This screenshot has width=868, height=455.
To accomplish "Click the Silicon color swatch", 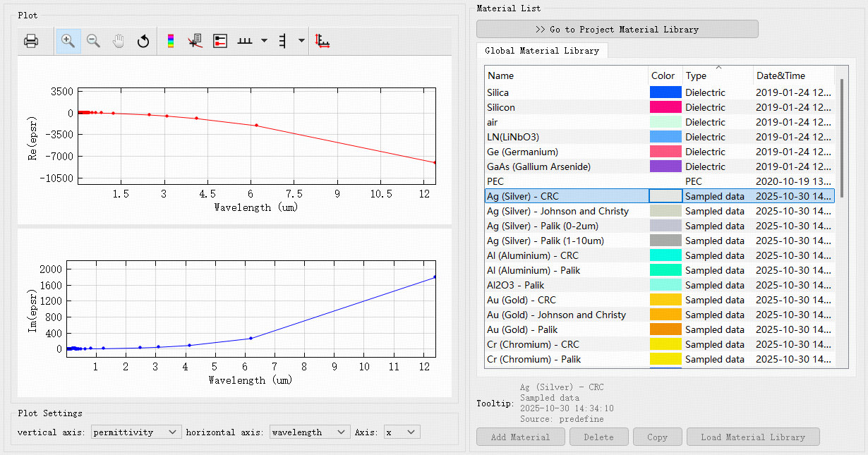I will 665,107.
